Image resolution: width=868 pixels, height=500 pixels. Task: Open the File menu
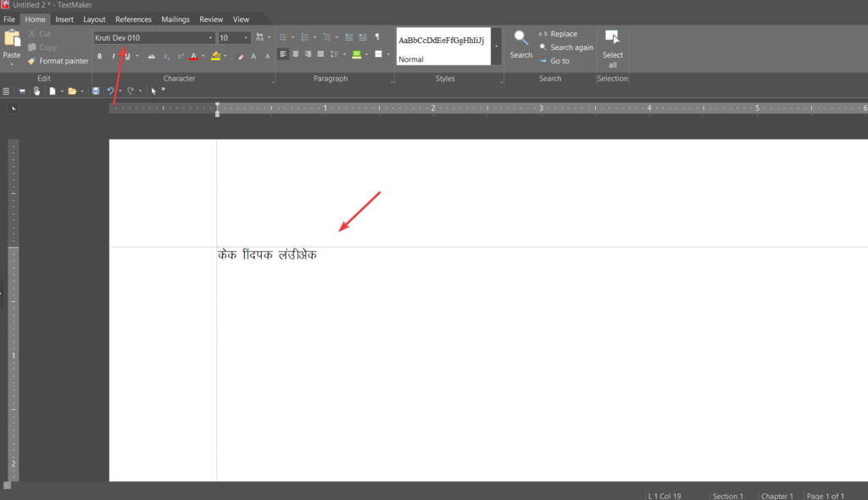point(9,19)
